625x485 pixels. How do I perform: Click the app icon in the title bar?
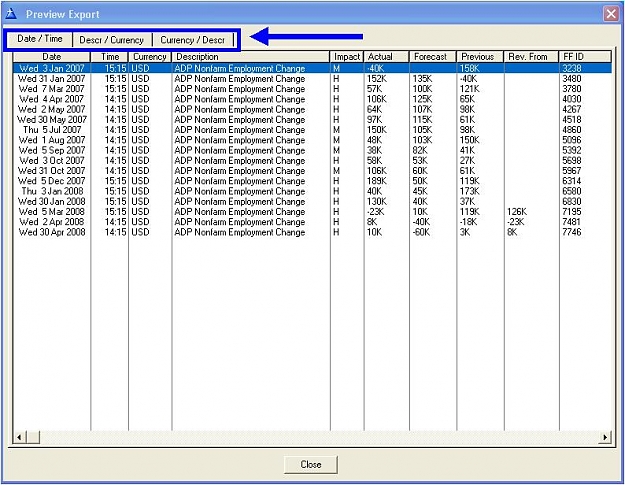(11, 14)
